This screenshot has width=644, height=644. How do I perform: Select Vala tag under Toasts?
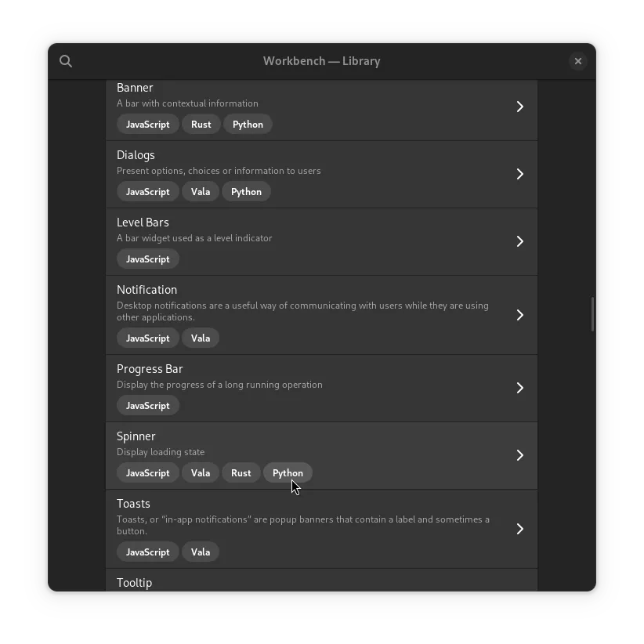pos(201,552)
